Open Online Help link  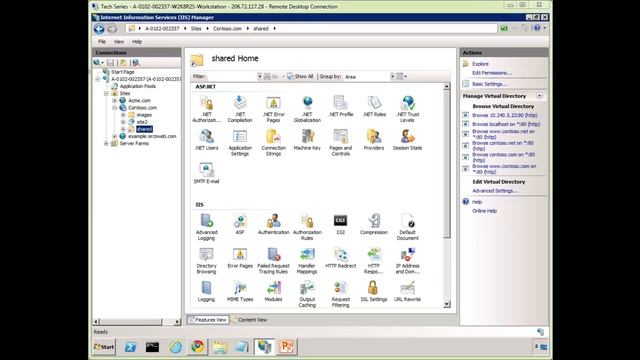tap(484, 211)
